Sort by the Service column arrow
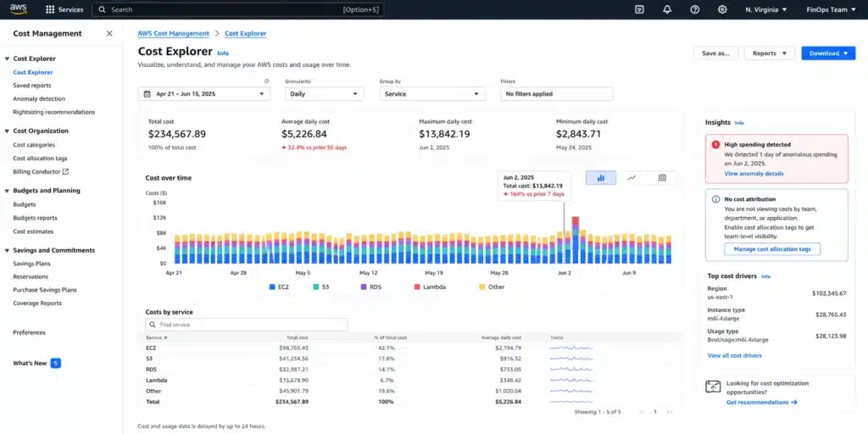Image resolution: width=868 pixels, height=434 pixels. [x=166, y=337]
